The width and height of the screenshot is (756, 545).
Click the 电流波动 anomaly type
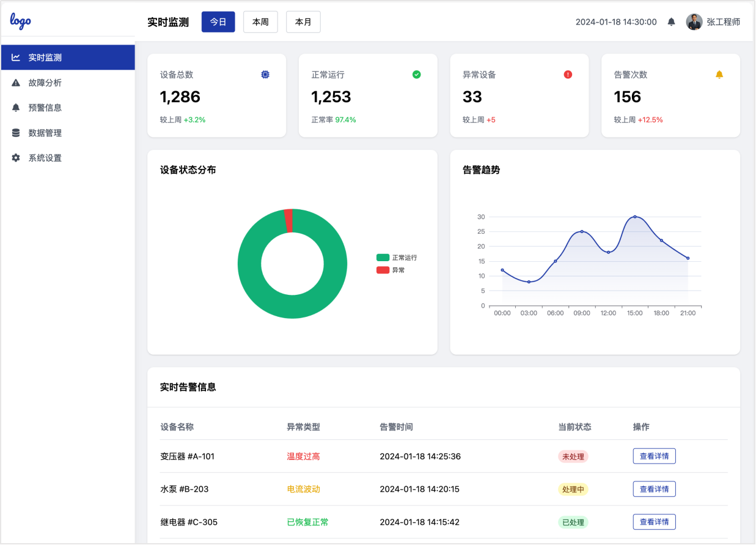[x=304, y=490]
